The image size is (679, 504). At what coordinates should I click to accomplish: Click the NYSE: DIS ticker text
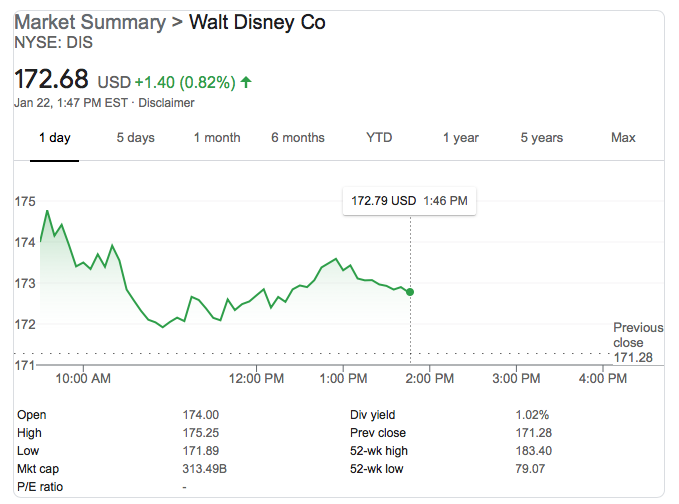(x=51, y=43)
